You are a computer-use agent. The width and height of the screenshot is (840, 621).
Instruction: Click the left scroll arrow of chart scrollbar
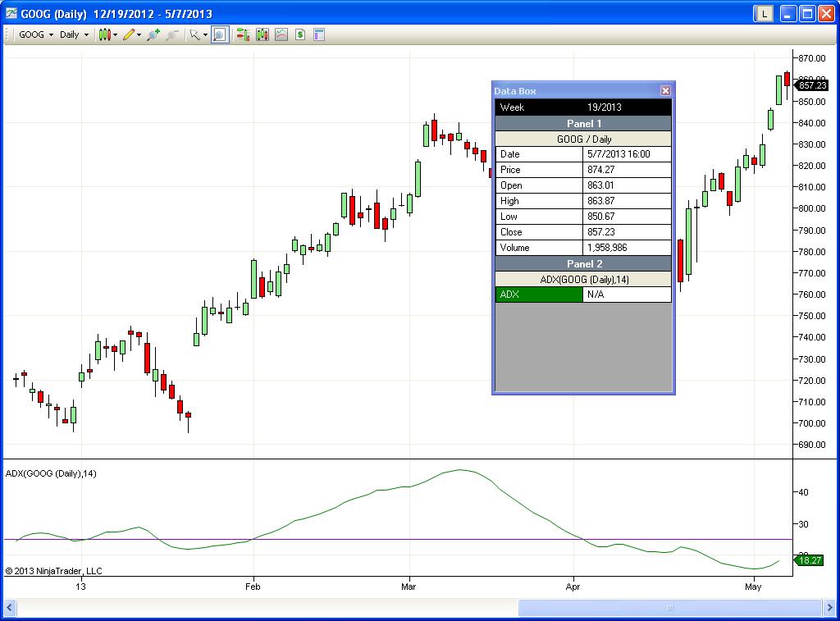[x=9, y=608]
